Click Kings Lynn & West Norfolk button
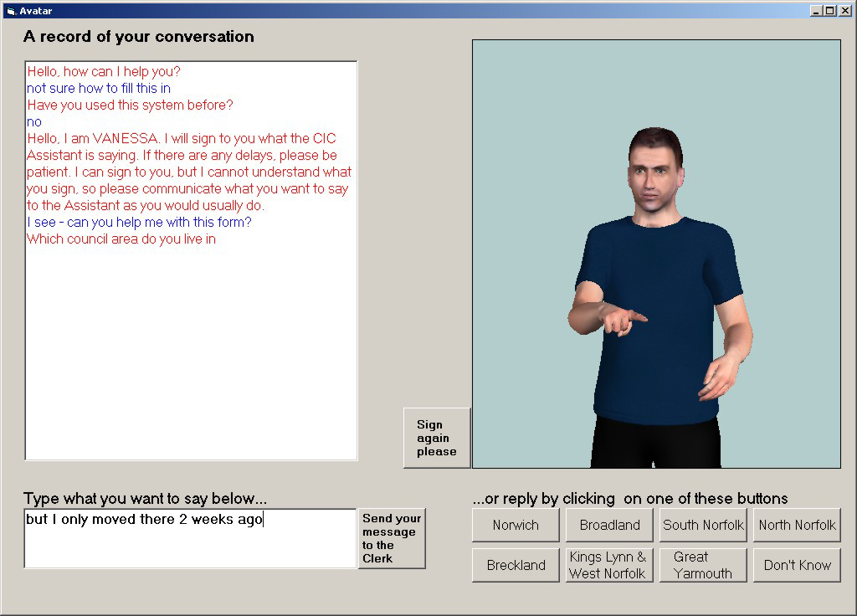The image size is (857, 616). pyautogui.click(x=609, y=565)
